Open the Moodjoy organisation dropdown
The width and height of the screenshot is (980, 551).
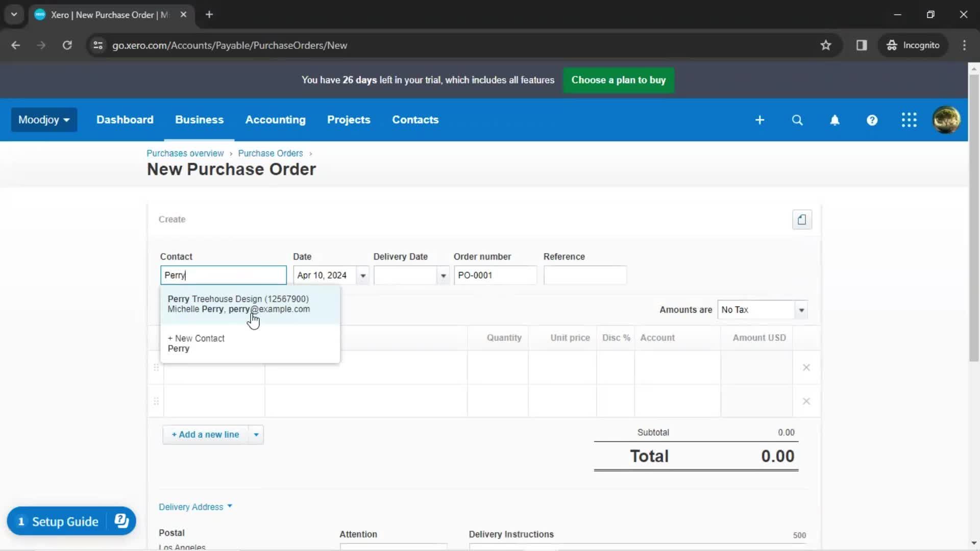tap(44, 120)
